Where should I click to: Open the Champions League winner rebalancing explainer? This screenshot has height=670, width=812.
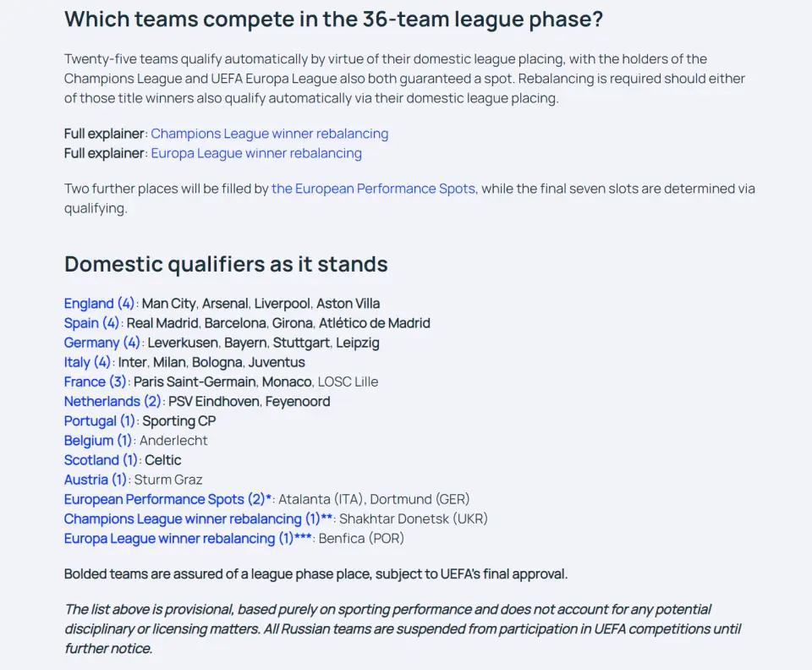269,134
